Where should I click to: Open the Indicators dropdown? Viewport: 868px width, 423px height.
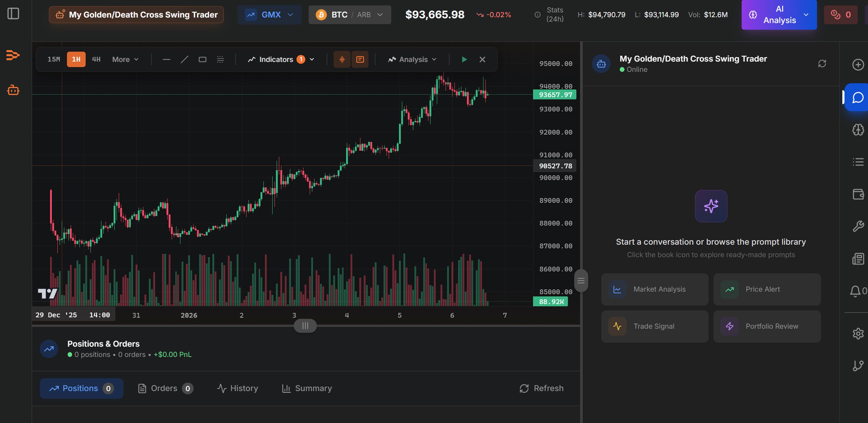pos(281,60)
